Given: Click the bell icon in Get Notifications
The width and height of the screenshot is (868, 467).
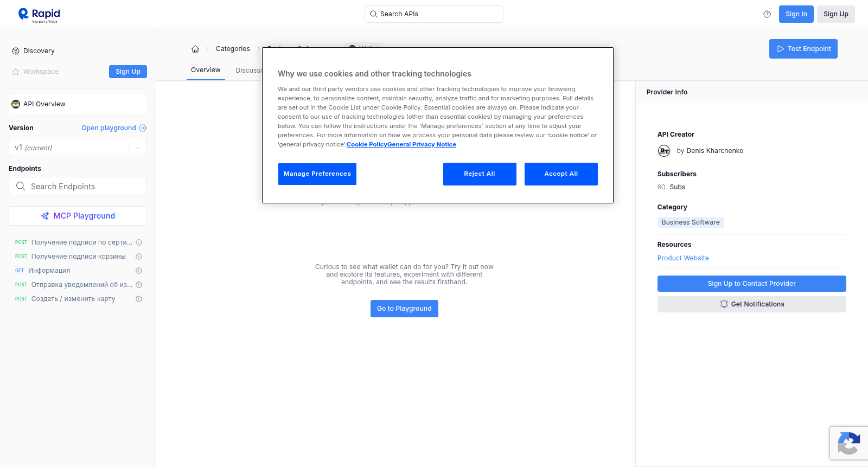Looking at the screenshot, I should tap(724, 304).
